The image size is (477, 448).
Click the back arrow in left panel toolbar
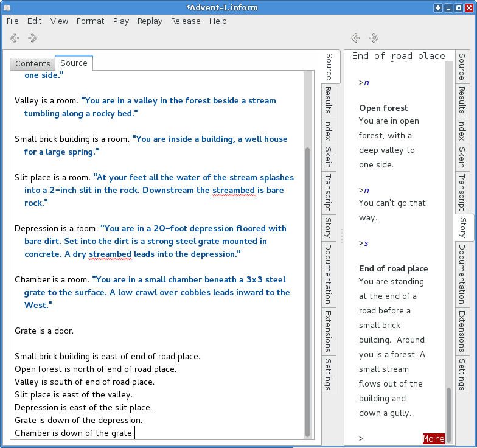coord(15,38)
